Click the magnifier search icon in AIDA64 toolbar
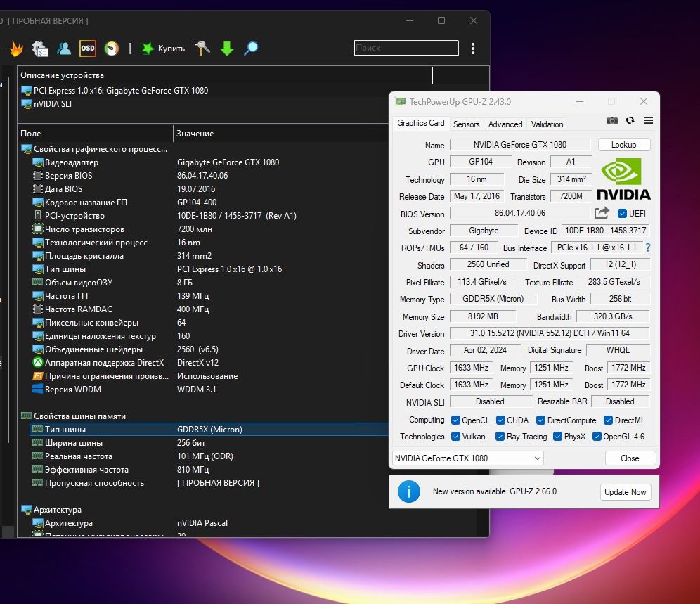Viewport: 700px width, 604px height. point(251,49)
